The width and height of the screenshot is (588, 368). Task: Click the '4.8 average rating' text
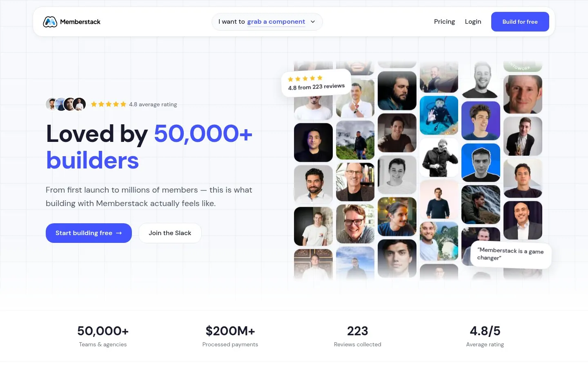[x=153, y=104]
